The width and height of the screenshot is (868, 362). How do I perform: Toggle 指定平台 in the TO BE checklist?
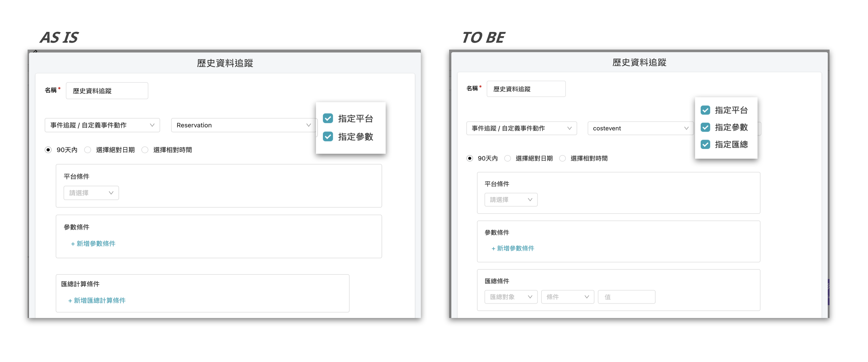click(706, 110)
